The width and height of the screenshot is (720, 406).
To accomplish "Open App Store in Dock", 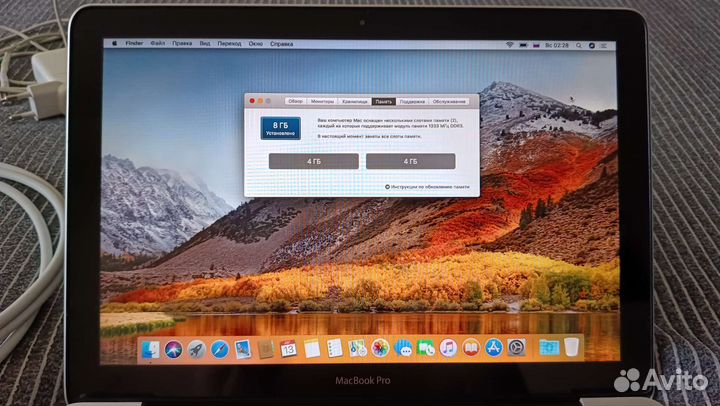I will coord(494,348).
